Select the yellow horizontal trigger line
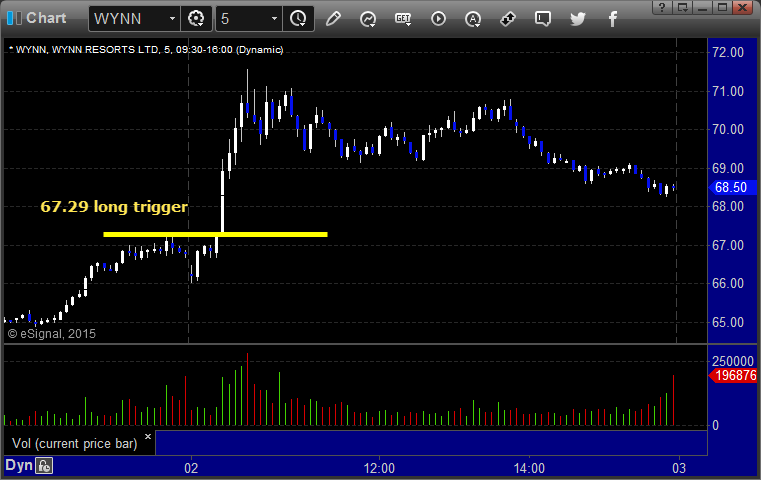This screenshot has height=480, width=761. pyautogui.click(x=215, y=234)
